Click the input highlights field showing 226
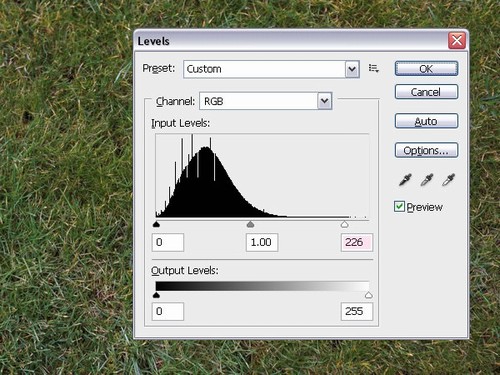 coord(357,242)
